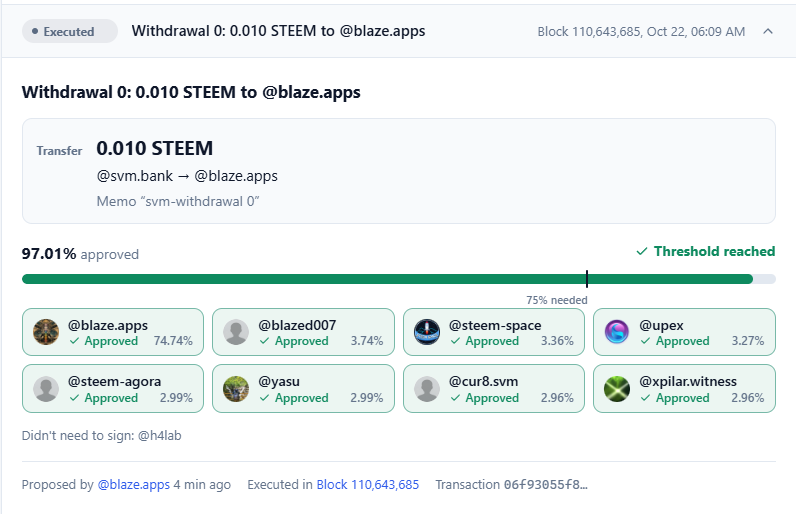The image size is (796, 514).
Task: Open the @blaze.apps proposer link
Action: click(x=134, y=485)
